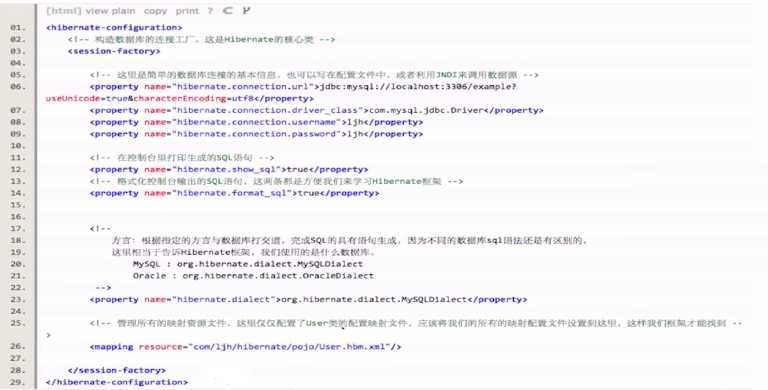
Task: Click line number 01.
Action: (x=18, y=27)
